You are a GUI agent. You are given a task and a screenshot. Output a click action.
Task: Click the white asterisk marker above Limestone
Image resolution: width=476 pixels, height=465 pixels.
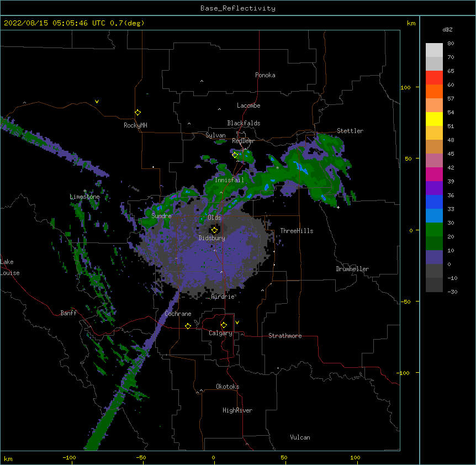[85, 191]
